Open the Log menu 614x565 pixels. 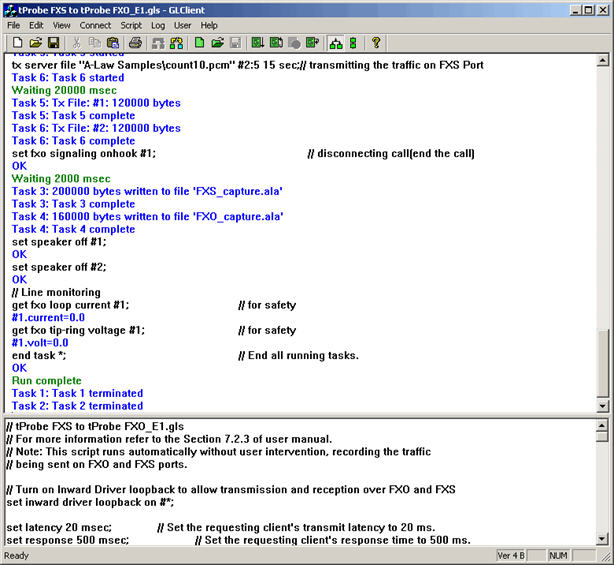[x=158, y=25]
